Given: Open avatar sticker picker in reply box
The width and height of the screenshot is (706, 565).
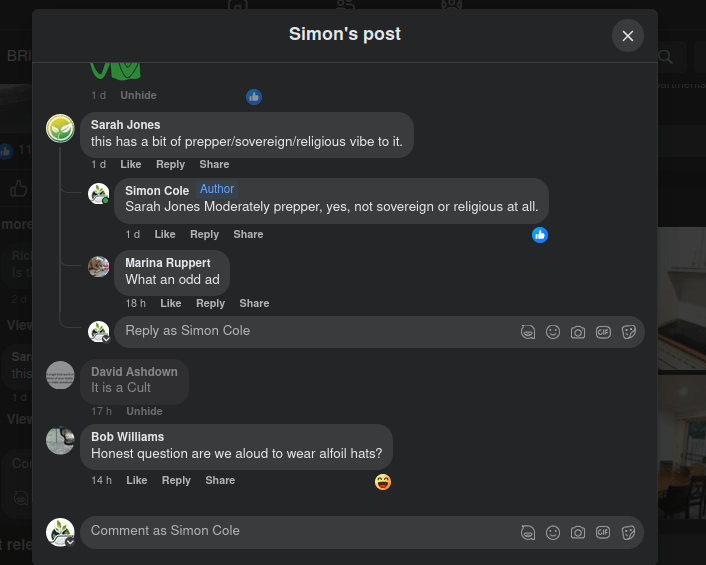Looking at the screenshot, I should coord(528,332).
